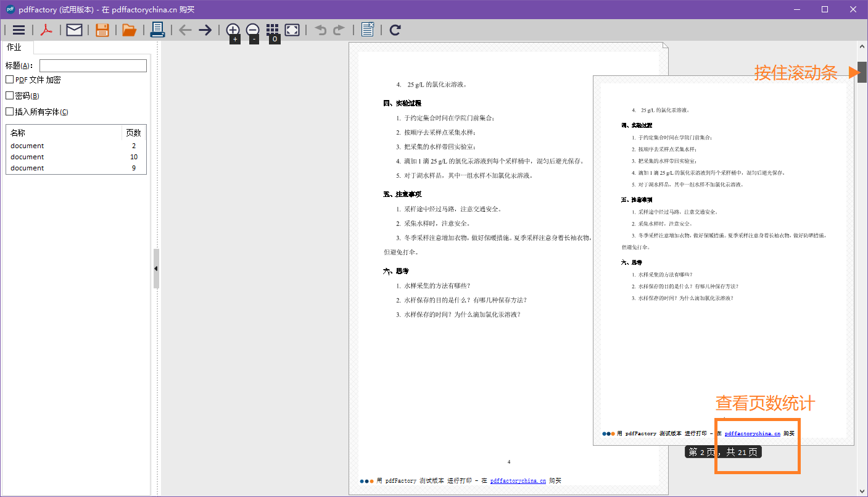
Task: Open the hamburger menu in the toolbar
Action: tap(19, 30)
